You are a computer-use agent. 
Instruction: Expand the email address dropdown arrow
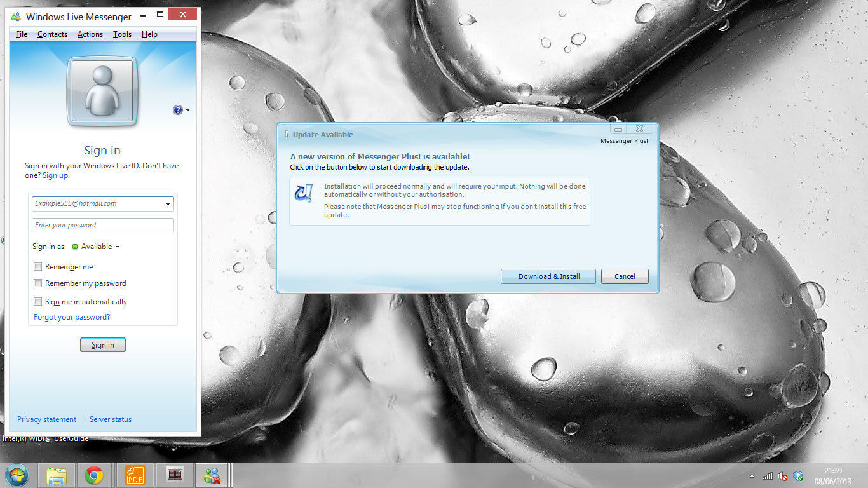168,204
